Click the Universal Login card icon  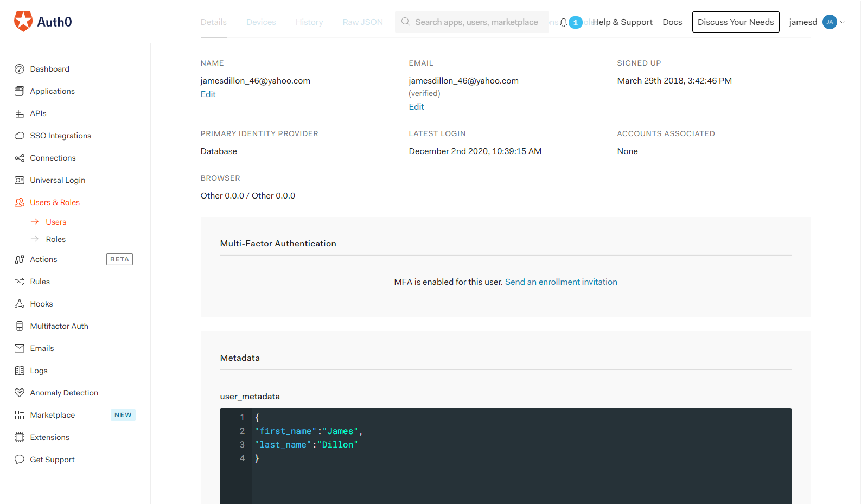[20, 180]
